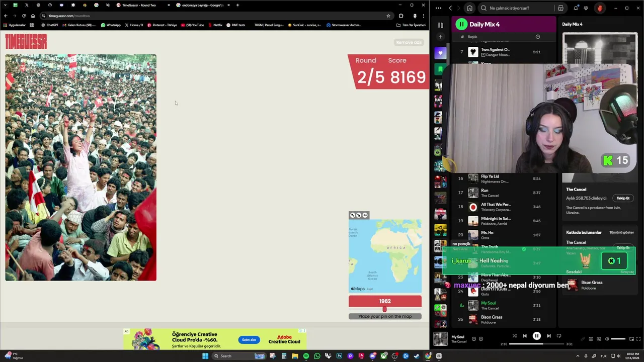The width and height of the screenshot is (644, 362).
Task: Adjust the Spotify volume slider
Action: (x=618, y=339)
